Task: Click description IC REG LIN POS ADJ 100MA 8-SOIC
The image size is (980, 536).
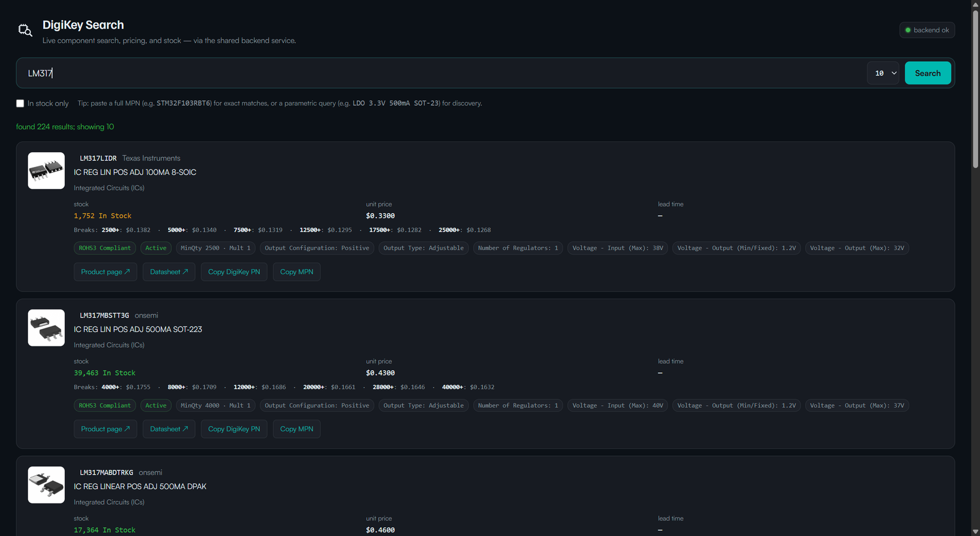Action: point(135,172)
